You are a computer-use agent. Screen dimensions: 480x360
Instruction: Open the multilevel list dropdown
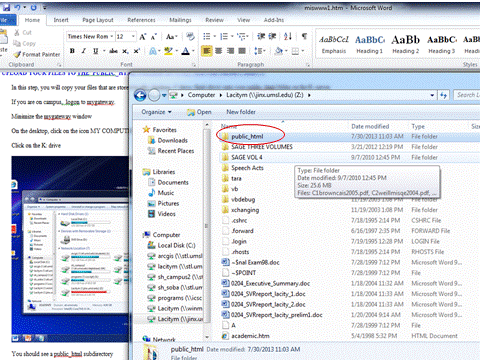[243, 36]
